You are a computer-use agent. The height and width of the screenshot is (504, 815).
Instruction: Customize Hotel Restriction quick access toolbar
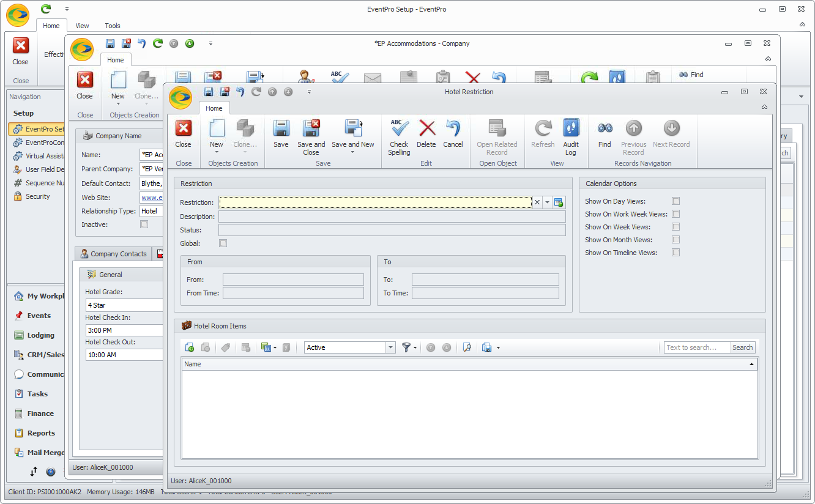[309, 92]
